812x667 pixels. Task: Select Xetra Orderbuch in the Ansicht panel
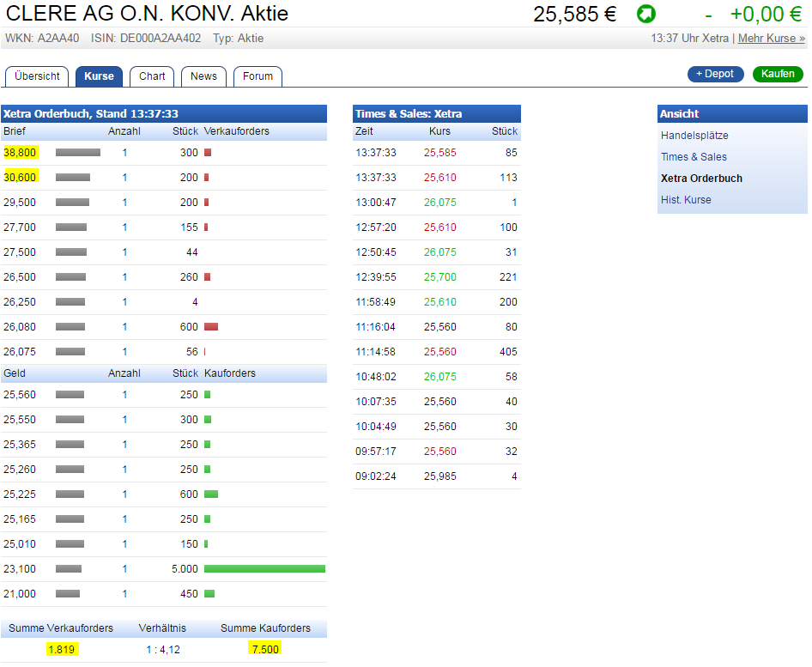(x=701, y=179)
